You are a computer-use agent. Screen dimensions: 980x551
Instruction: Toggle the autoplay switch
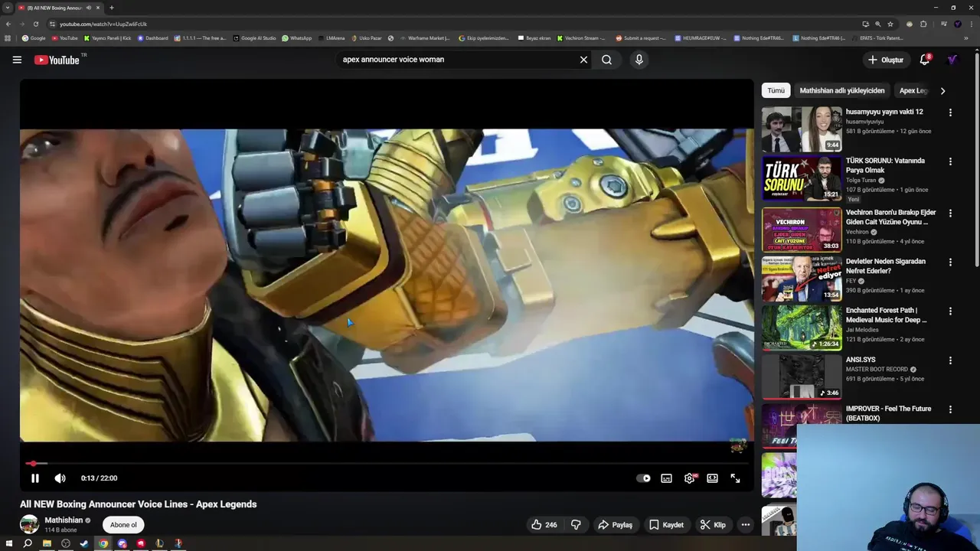click(x=643, y=478)
